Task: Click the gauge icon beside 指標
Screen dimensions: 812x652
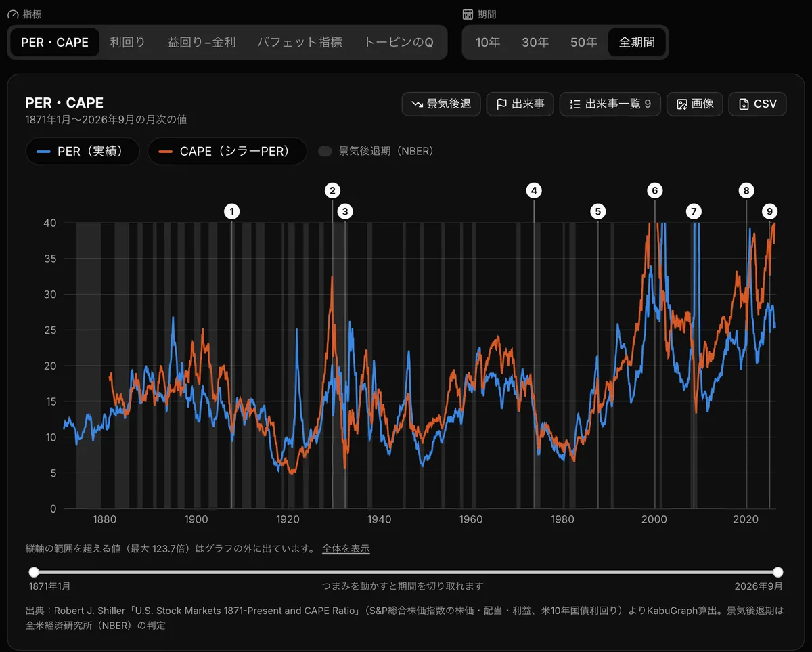Action: click(x=12, y=14)
